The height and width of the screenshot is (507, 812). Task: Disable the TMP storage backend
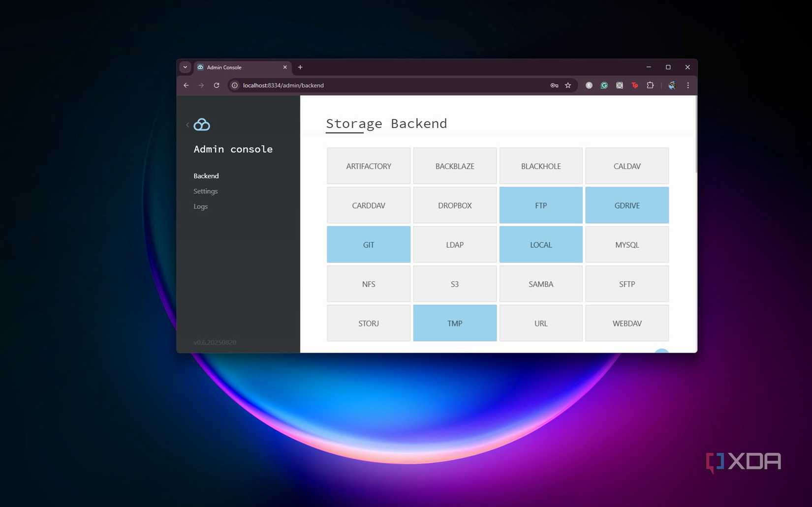454,323
